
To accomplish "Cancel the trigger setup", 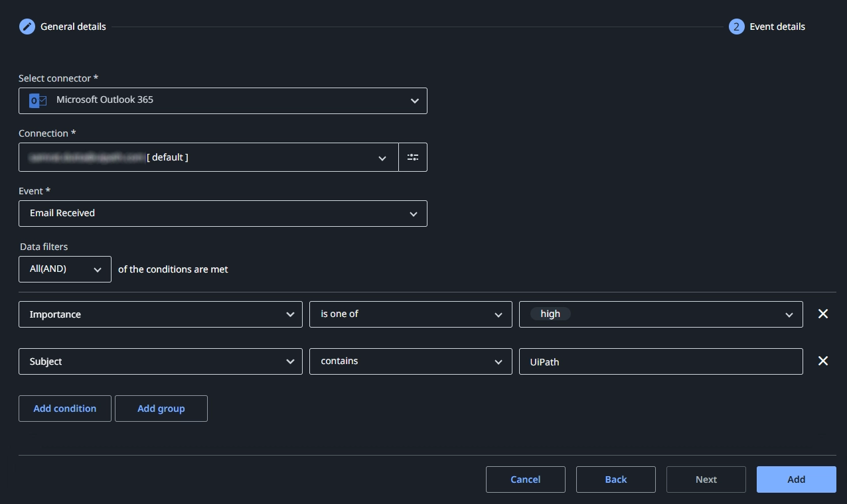I will tap(525, 479).
